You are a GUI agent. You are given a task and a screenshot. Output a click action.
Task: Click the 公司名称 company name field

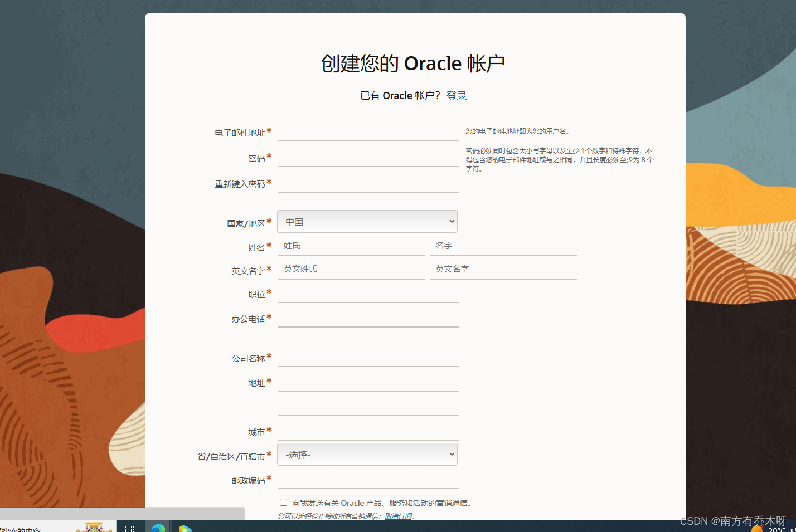point(368,358)
